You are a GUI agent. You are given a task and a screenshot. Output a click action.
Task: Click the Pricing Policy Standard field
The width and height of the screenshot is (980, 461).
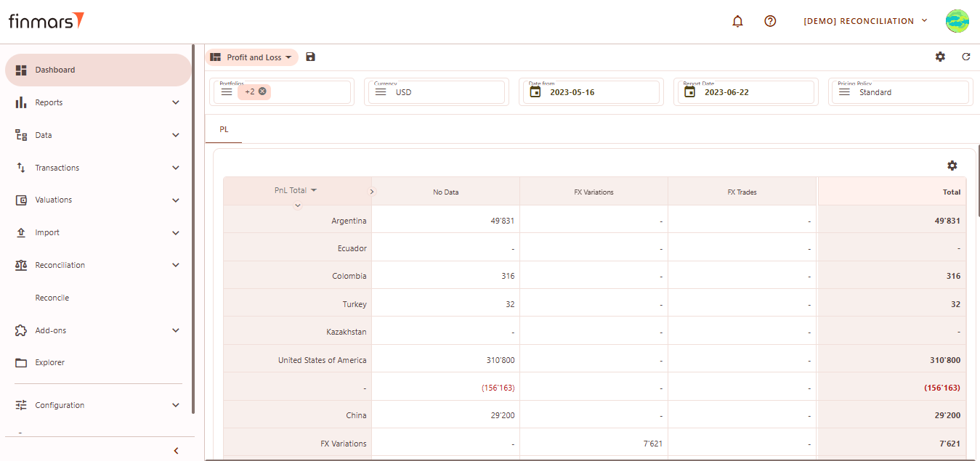899,92
